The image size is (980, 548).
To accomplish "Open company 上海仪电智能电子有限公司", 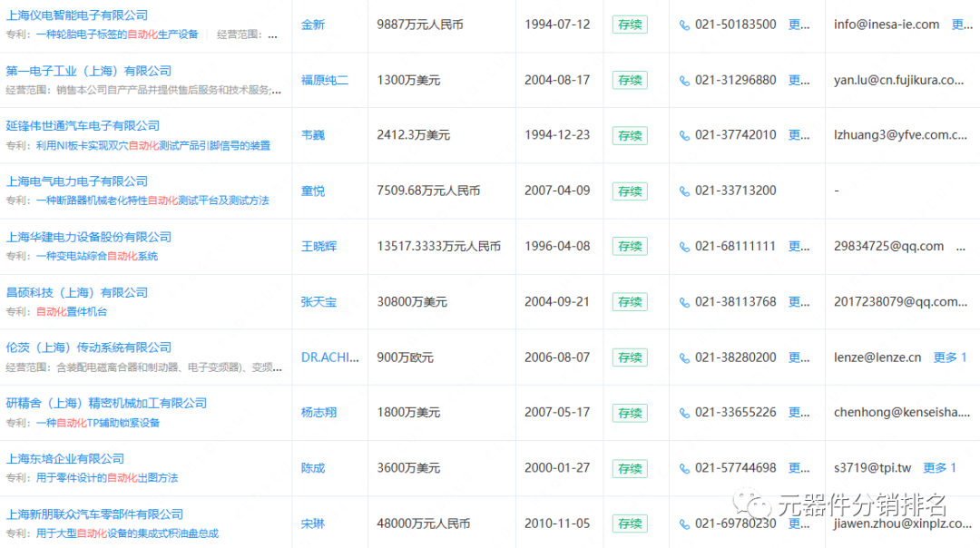I will pyautogui.click(x=77, y=15).
